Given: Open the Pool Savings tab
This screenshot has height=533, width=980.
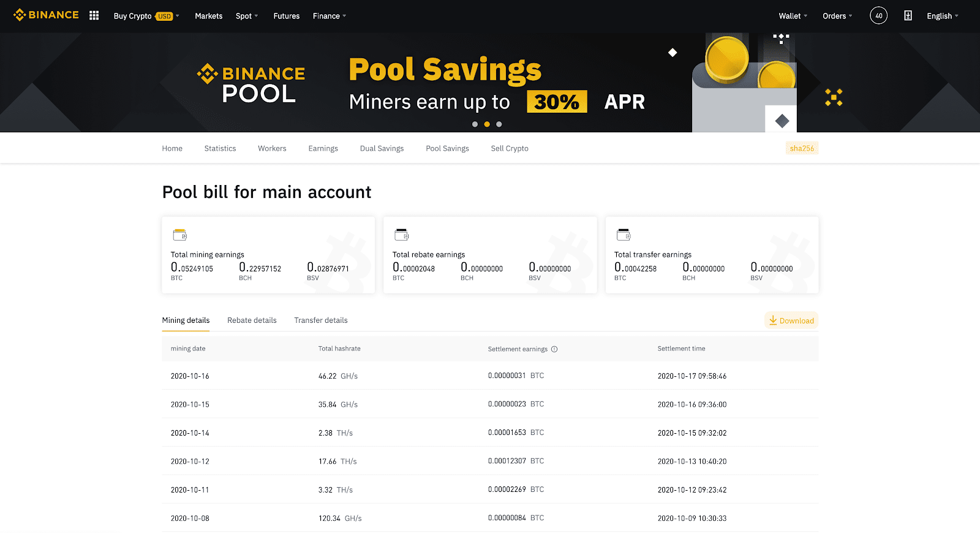Looking at the screenshot, I should coord(447,148).
